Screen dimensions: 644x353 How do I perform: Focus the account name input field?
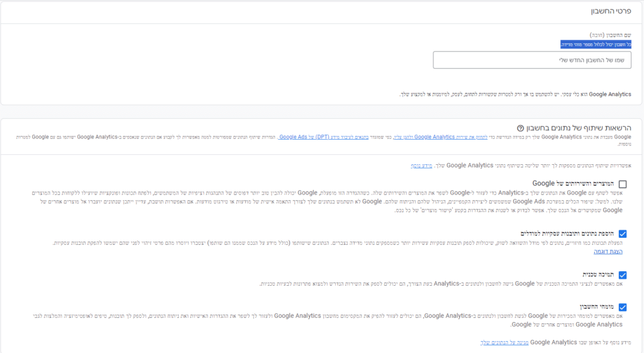coord(532,60)
